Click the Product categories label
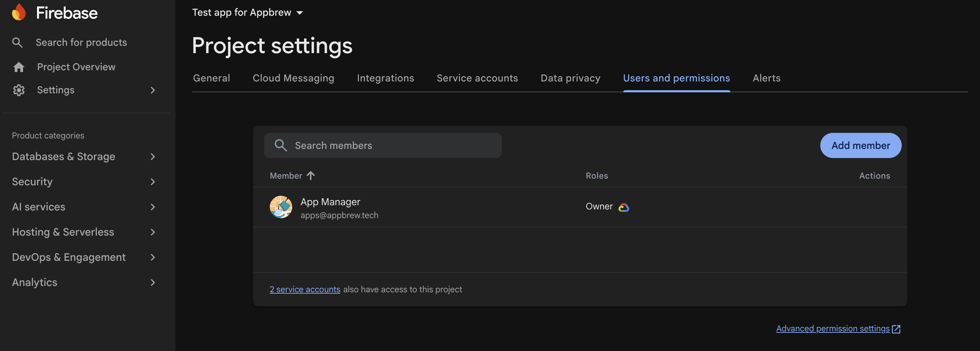This screenshot has width=980, height=351. click(48, 136)
